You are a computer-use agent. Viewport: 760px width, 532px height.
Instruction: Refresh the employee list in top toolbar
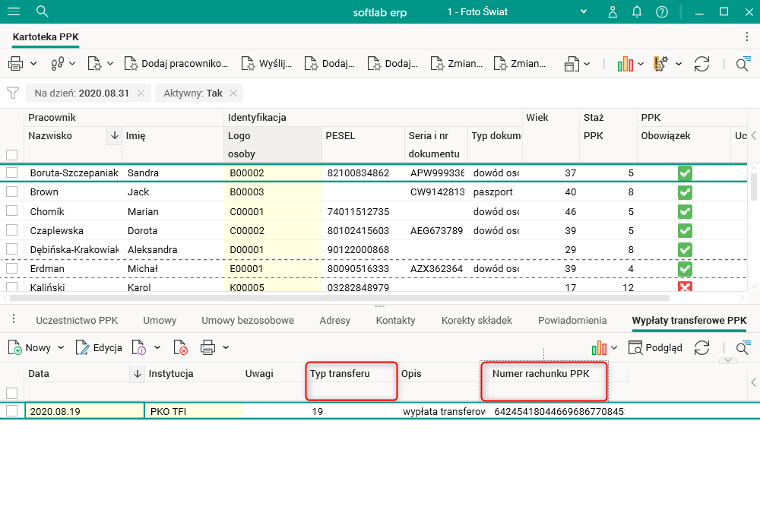[701, 64]
